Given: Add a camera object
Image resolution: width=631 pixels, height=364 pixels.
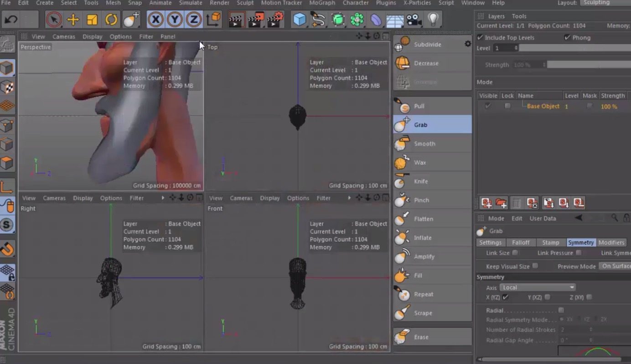Looking at the screenshot, I should tap(413, 20).
